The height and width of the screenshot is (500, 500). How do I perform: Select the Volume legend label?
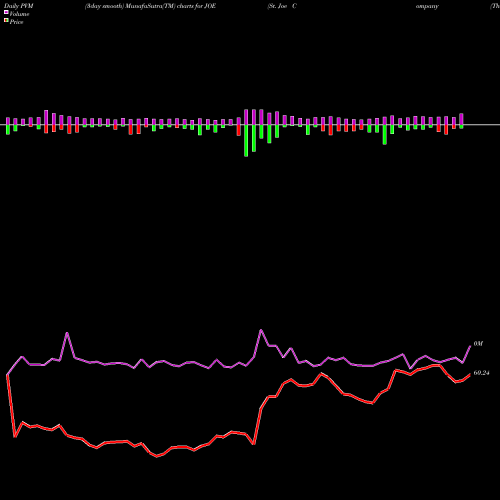[x=19, y=14]
